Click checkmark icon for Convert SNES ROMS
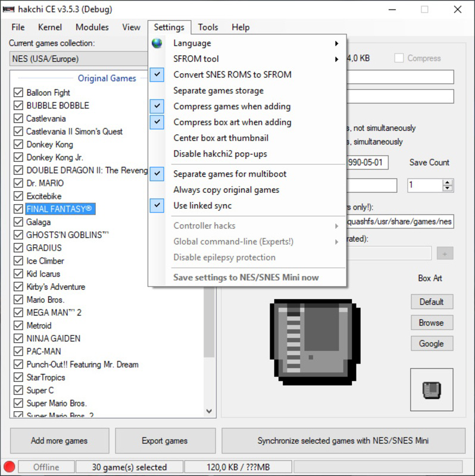 (x=157, y=74)
